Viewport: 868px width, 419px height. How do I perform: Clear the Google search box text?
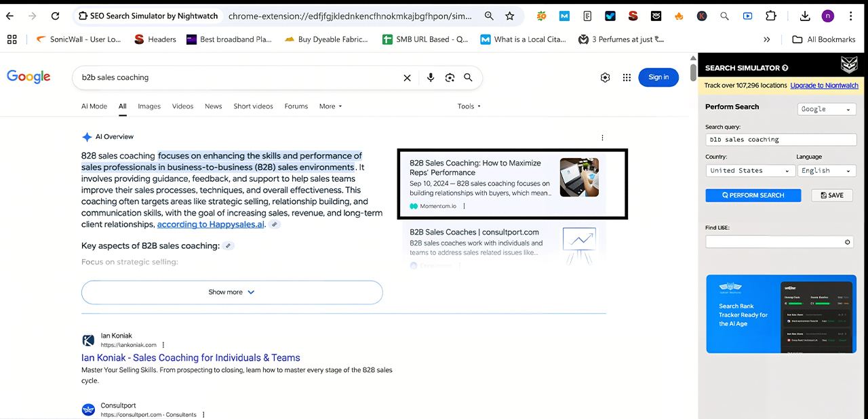(x=407, y=78)
